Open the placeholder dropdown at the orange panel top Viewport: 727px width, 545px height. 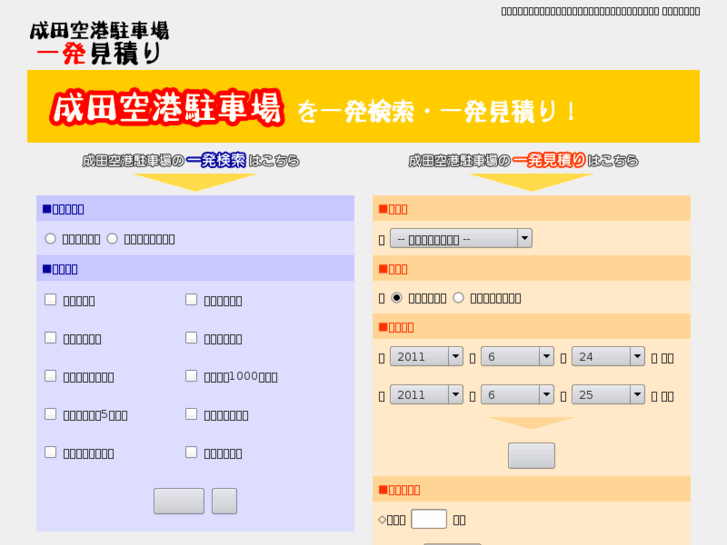(x=461, y=238)
